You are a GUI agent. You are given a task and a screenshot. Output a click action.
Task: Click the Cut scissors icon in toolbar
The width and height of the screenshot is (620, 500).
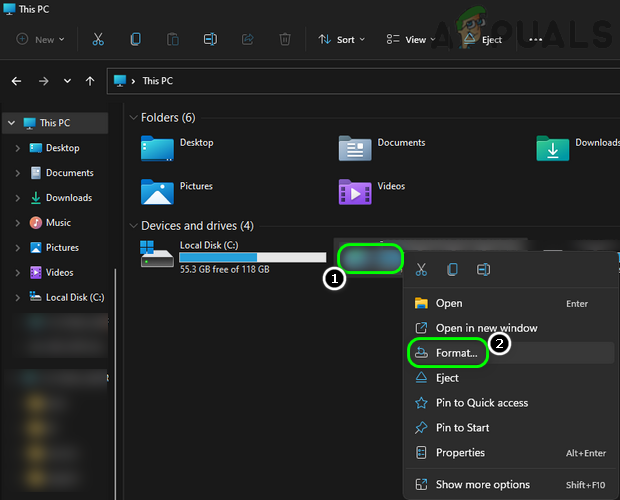pyautogui.click(x=97, y=40)
